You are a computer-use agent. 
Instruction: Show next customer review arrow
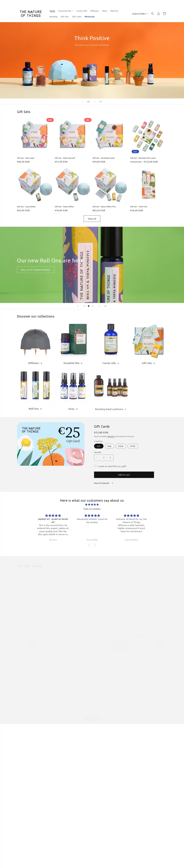click(x=95, y=545)
